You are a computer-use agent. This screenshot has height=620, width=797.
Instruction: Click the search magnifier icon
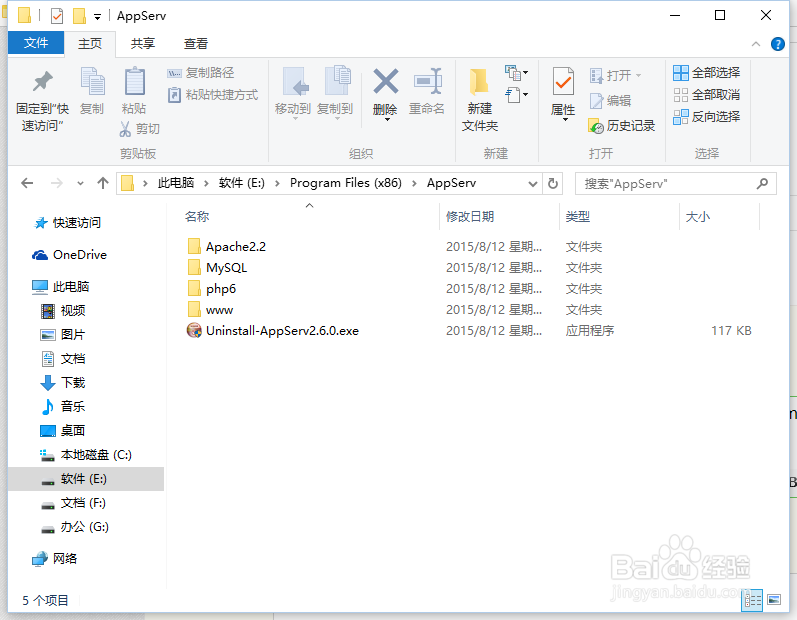(x=762, y=183)
